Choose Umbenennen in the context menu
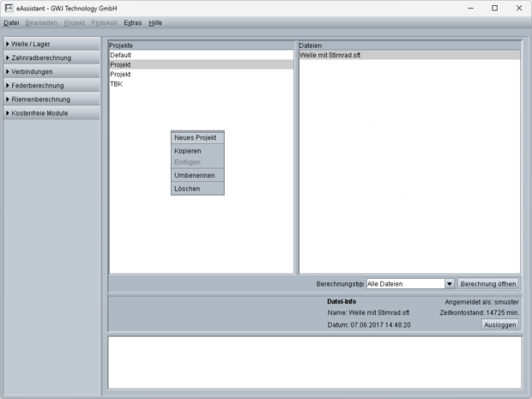The height and width of the screenshot is (399, 532). point(194,175)
